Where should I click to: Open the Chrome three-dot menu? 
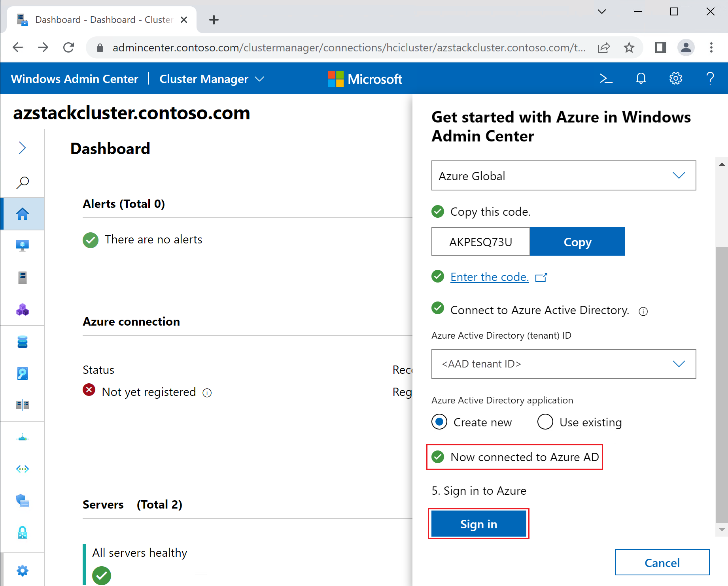711,48
